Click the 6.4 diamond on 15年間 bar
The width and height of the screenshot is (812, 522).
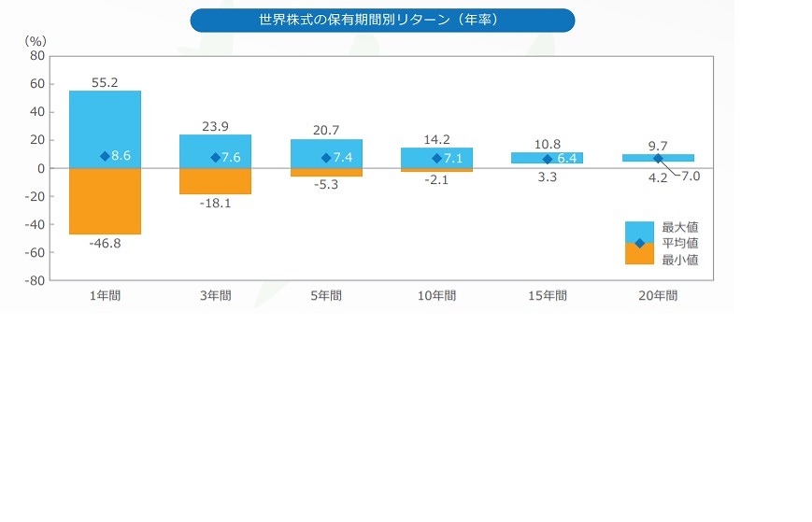548,159
